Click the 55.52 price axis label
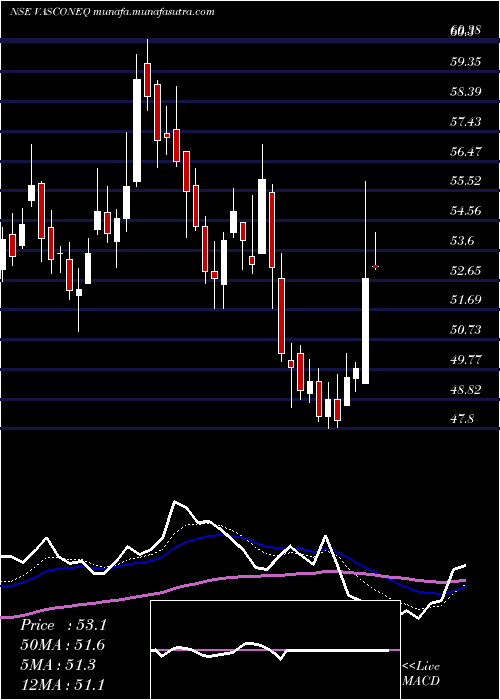The height and width of the screenshot is (700, 500). (466, 181)
